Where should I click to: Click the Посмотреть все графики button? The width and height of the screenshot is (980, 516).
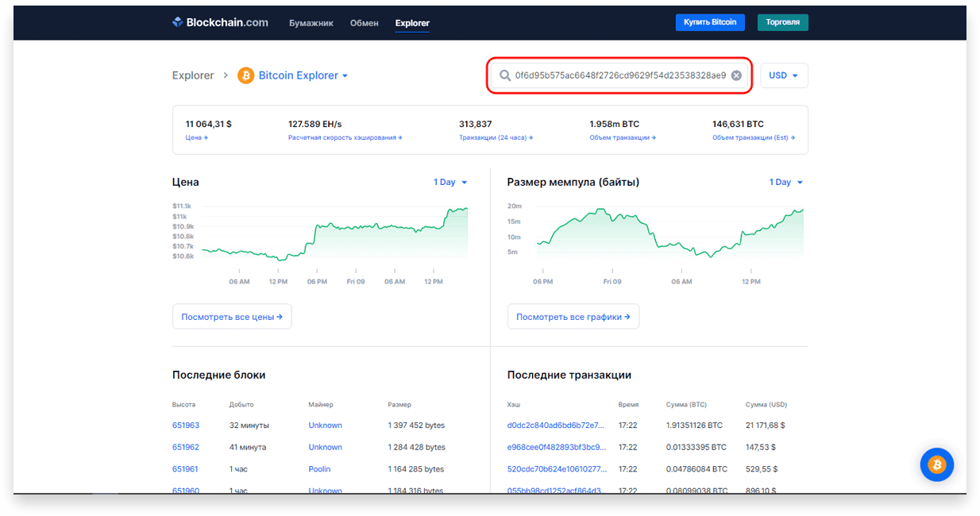(x=573, y=317)
